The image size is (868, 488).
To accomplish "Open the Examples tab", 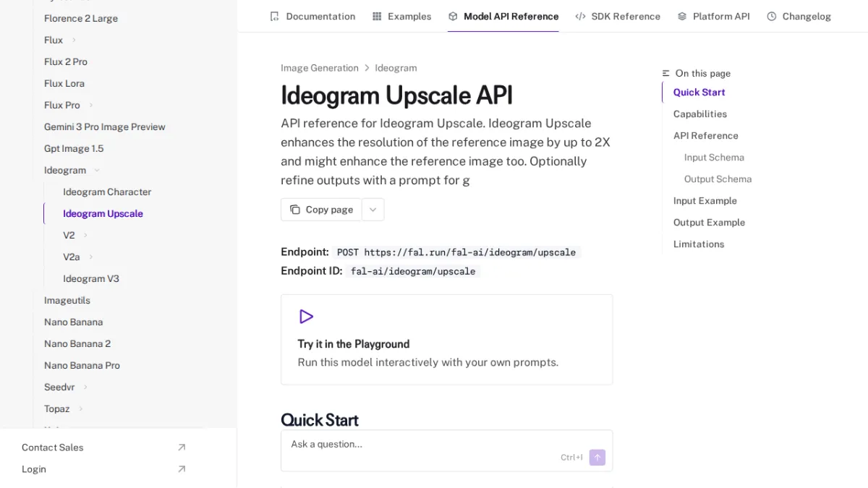I will click(x=401, y=16).
